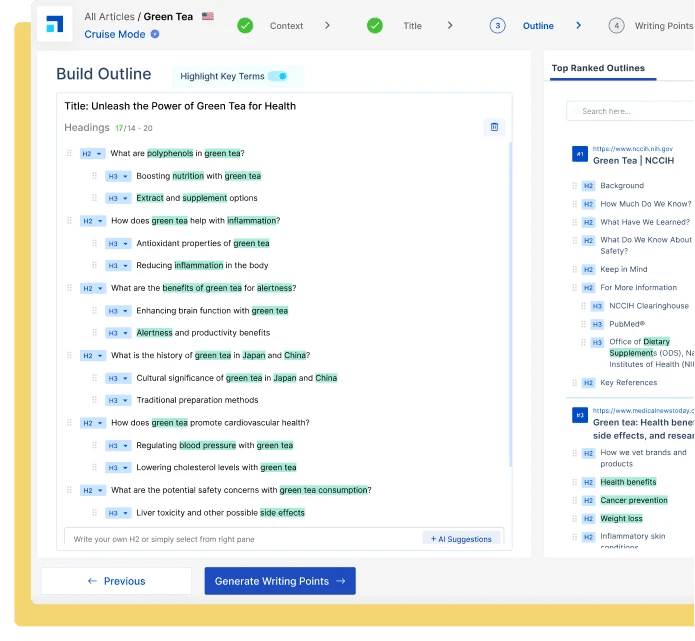Click drag handle beside 'Liver toxicity' heading
The width and height of the screenshot is (695, 641).
point(94,512)
